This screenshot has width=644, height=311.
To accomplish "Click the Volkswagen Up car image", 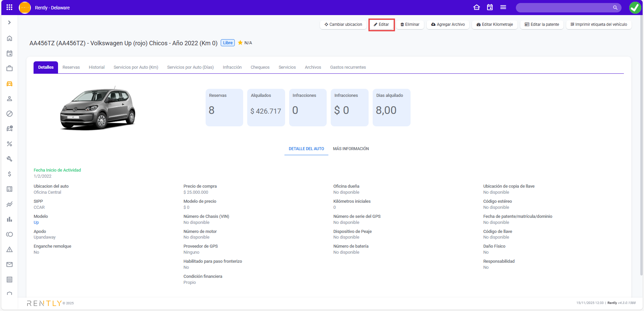I will point(98,109).
